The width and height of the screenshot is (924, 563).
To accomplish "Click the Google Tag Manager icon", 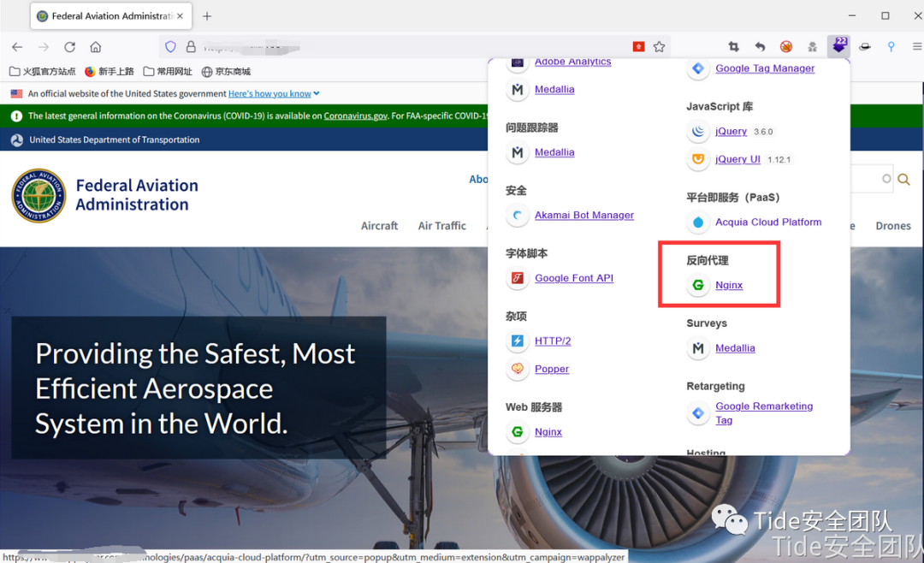I will [698, 68].
